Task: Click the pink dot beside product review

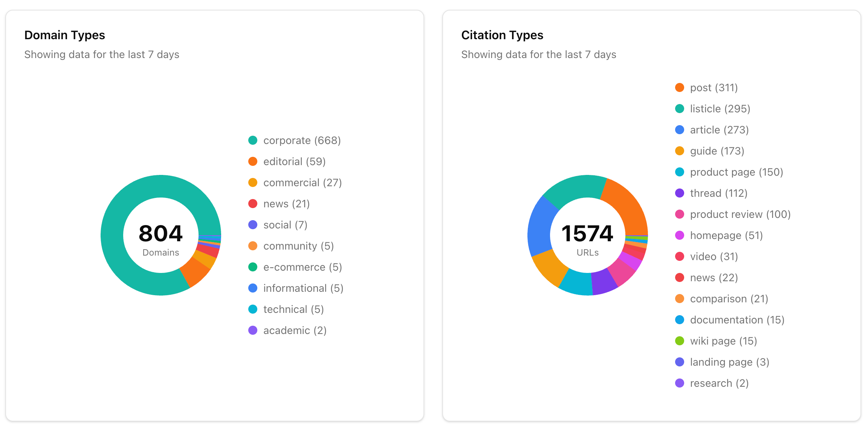Action: click(680, 214)
